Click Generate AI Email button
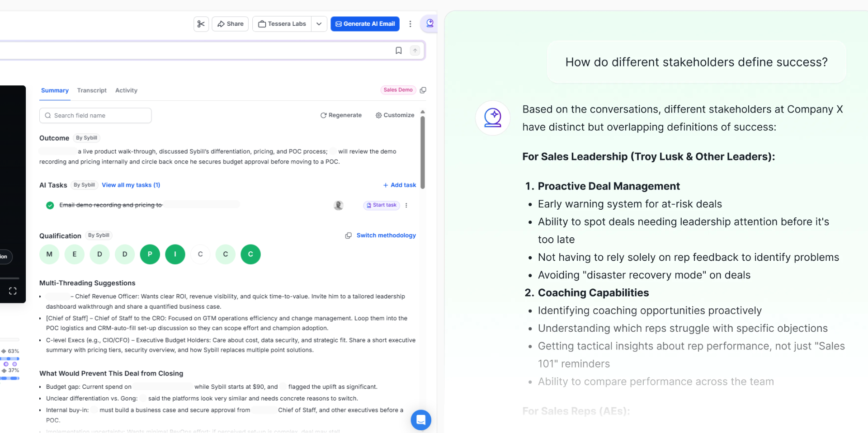Image resolution: width=868 pixels, height=433 pixels. pyautogui.click(x=365, y=24)
